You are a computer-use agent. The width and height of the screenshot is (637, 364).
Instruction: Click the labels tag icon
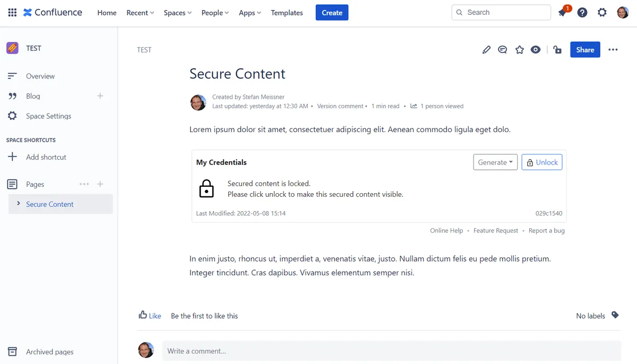[x=615, y=315]
